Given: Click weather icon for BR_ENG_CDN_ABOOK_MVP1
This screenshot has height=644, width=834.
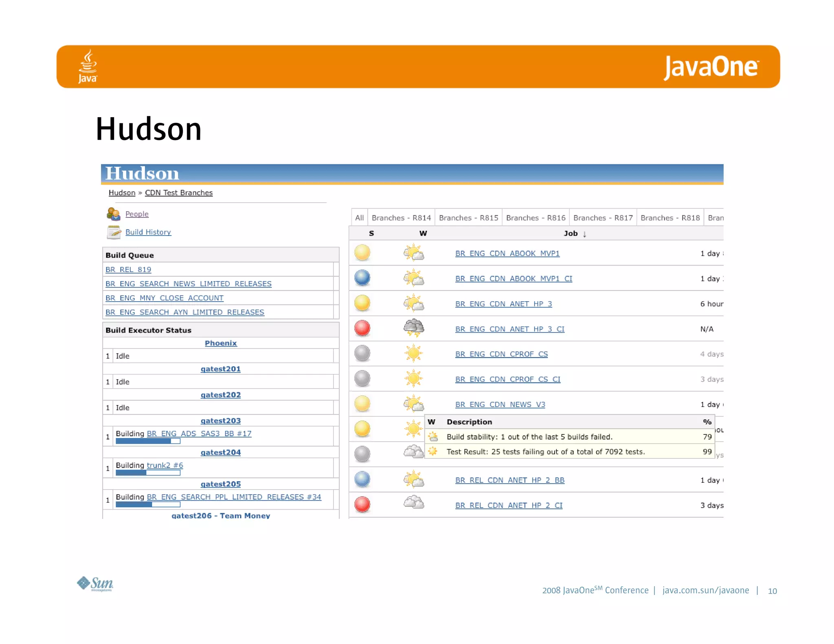Looking at the screenshot, I should click(414, 252).
